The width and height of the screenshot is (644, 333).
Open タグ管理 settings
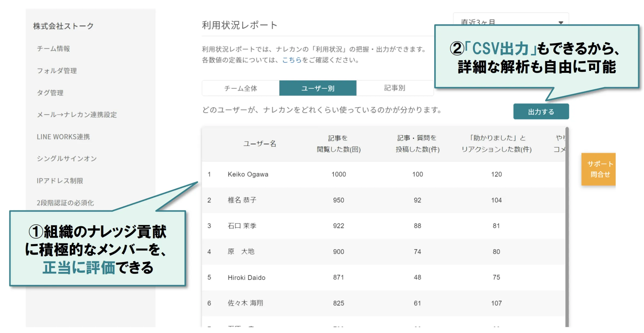coord(50,93)
